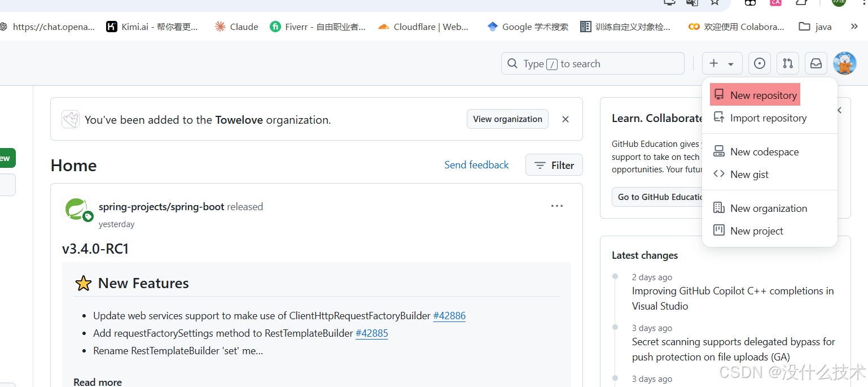Open issue link #42886
This screenshot has width=868, height=387.
pos(449,316)
